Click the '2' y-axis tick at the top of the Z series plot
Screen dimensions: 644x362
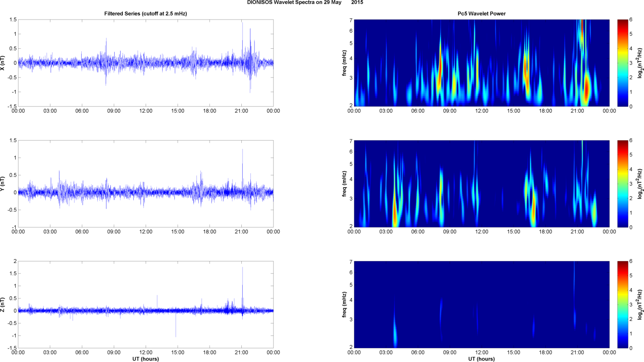(15, 261)
